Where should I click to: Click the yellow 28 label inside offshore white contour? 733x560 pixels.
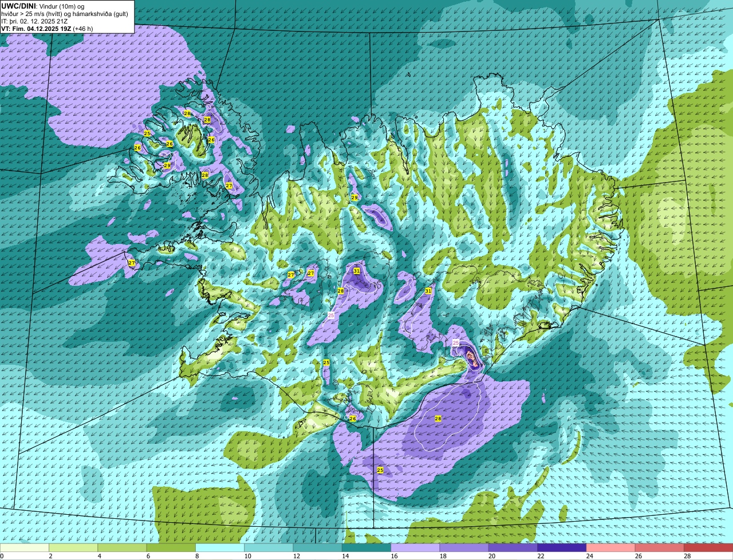[x=438, y=419]
